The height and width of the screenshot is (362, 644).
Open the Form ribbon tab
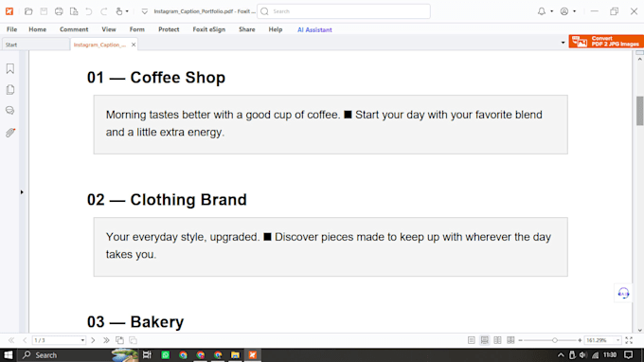point(137,29)
